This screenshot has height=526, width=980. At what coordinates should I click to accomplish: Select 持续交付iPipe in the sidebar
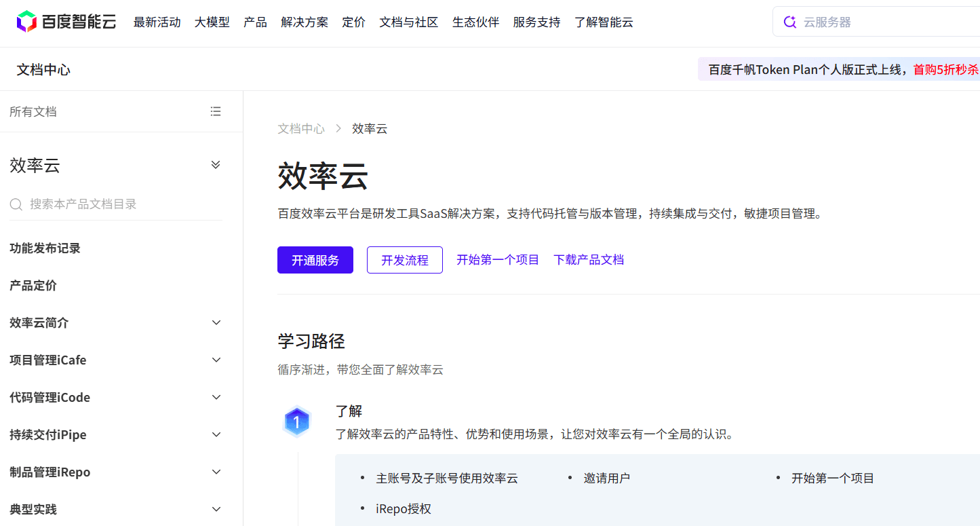point(48,435)
